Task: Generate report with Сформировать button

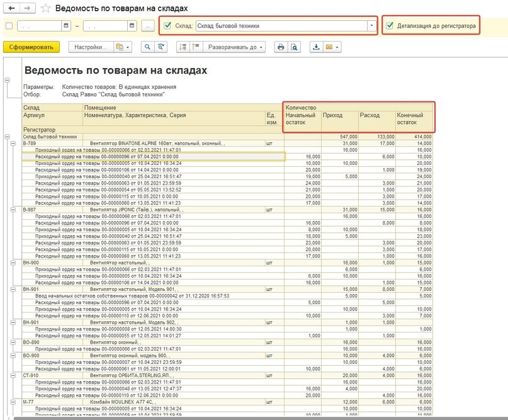Action: point(31,47)
